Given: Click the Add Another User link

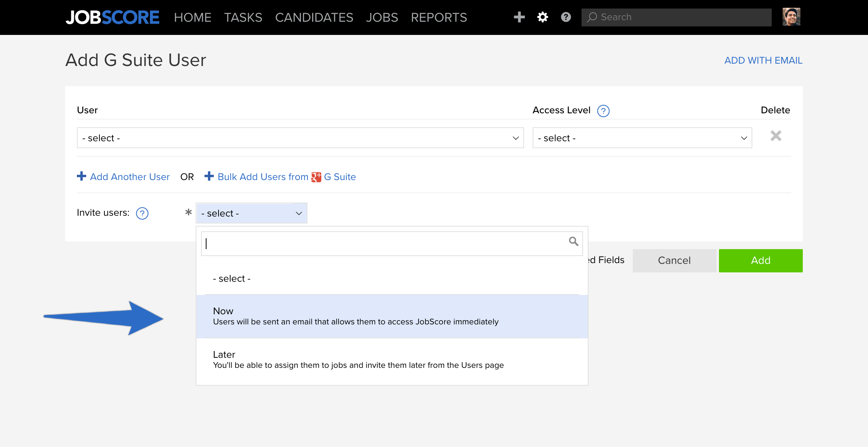Looking at the screenshot, I should (x=130, y=177).
